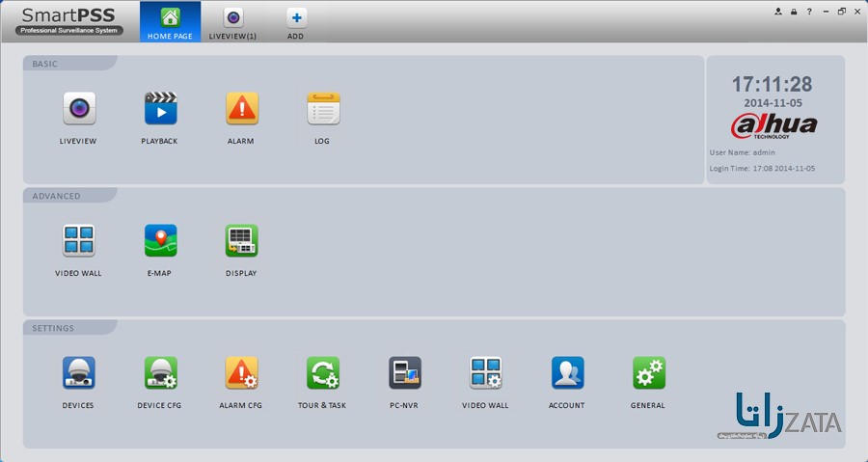Open Alarm CFG settings
Screen dimensions: 868x462
(x=241, y=373)
